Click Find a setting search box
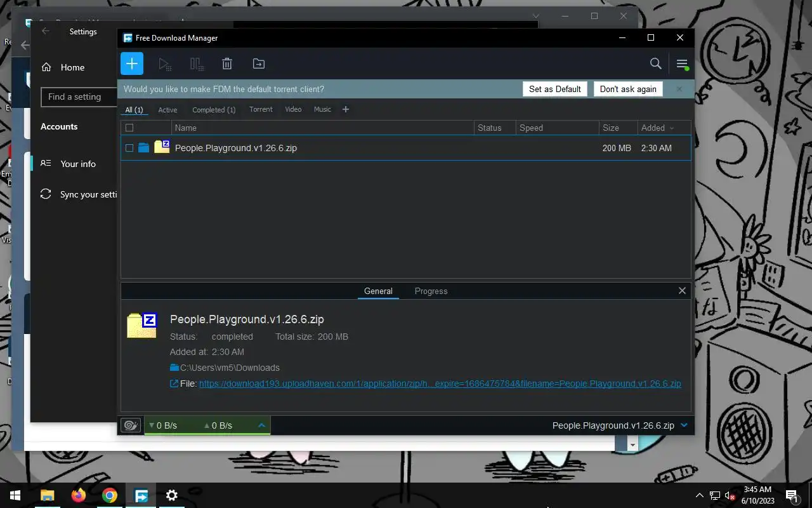The width and height of the screenshot is (812, 508). pos(79,97)
